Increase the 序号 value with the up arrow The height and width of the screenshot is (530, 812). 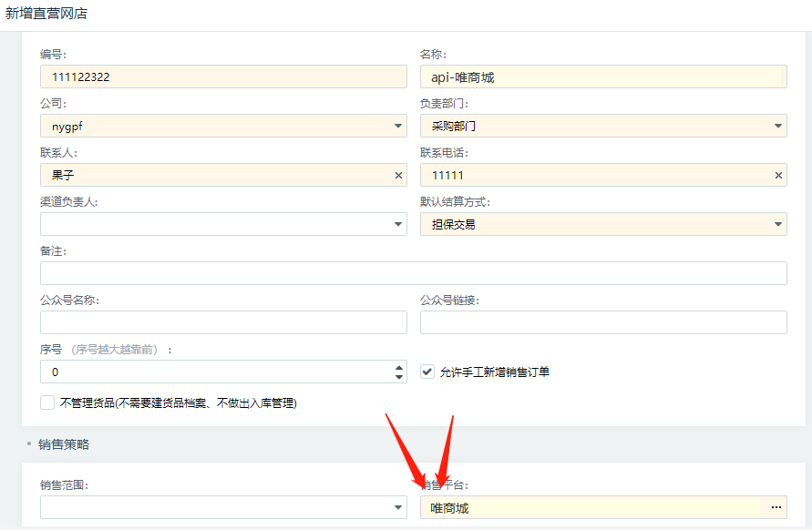pyautogui.click(x=399, y=368)
